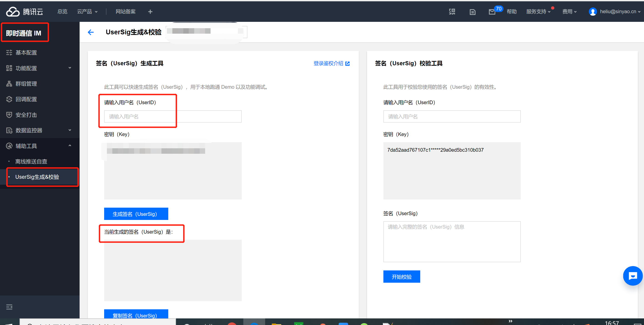Viewport: 644px width, 325px height.
Task: Open the mail messages icon with 70 badge
Action: [492, 12]
